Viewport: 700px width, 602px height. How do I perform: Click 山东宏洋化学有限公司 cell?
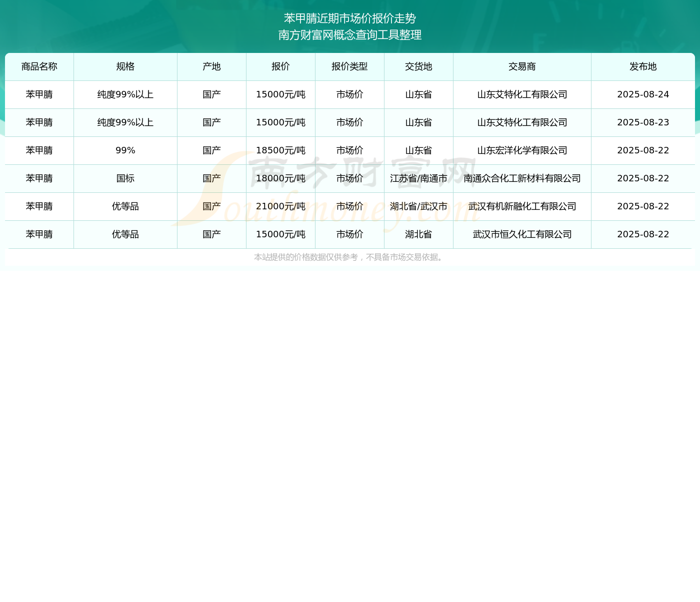pos(522,150)
